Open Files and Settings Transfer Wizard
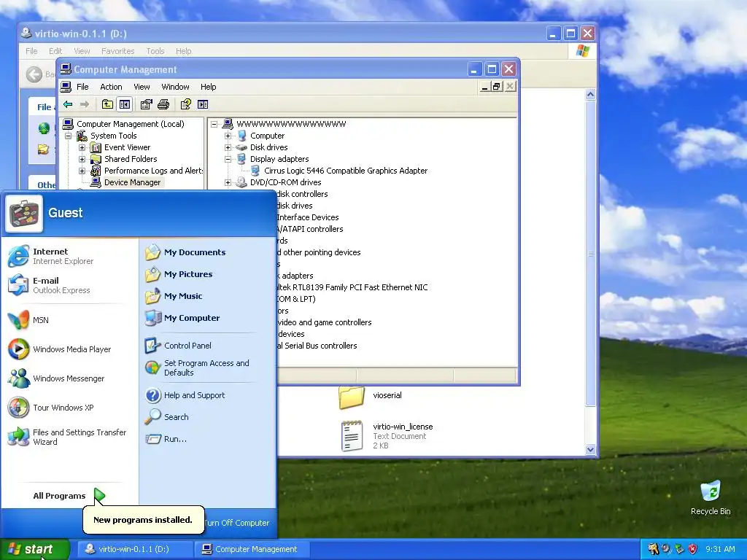The width and height of the screenshot is (747, 560). coord(67,437)
